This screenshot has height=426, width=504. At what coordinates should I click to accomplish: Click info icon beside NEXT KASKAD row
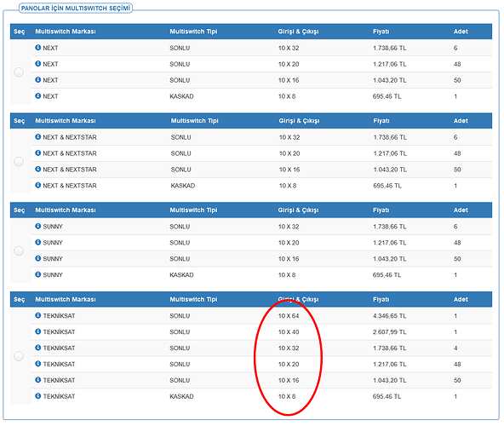38,96
